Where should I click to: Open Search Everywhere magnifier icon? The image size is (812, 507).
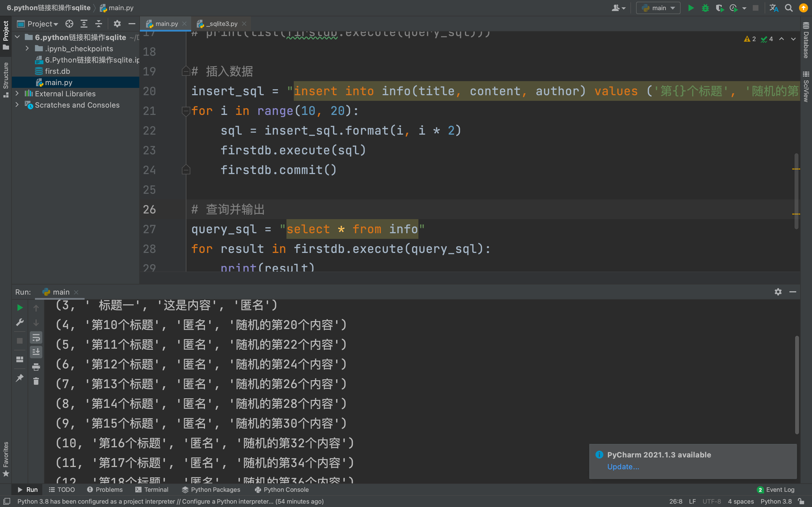click(789, 8)
